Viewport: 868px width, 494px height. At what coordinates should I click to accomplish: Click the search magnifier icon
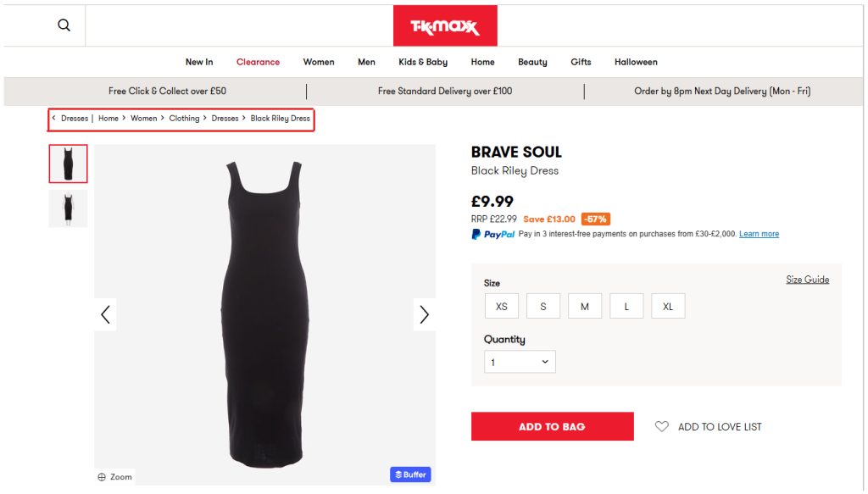click(x=64, y=25)
